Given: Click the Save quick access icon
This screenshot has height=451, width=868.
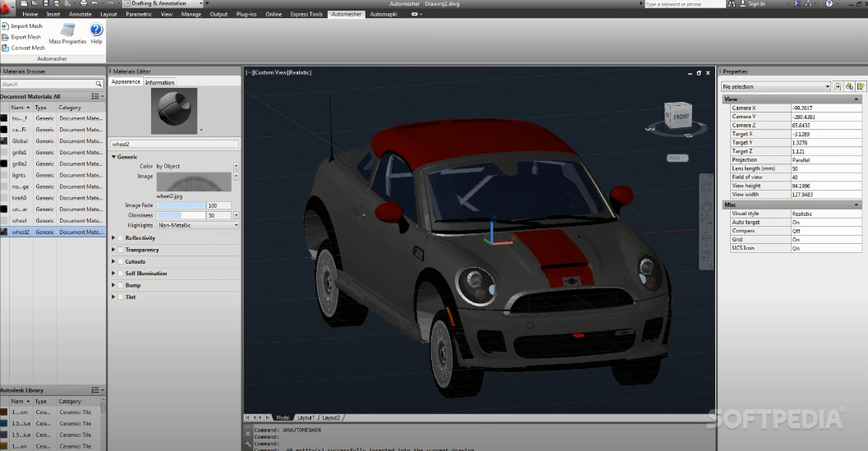Looking at the screenshot, I should (x=46, y=3).
